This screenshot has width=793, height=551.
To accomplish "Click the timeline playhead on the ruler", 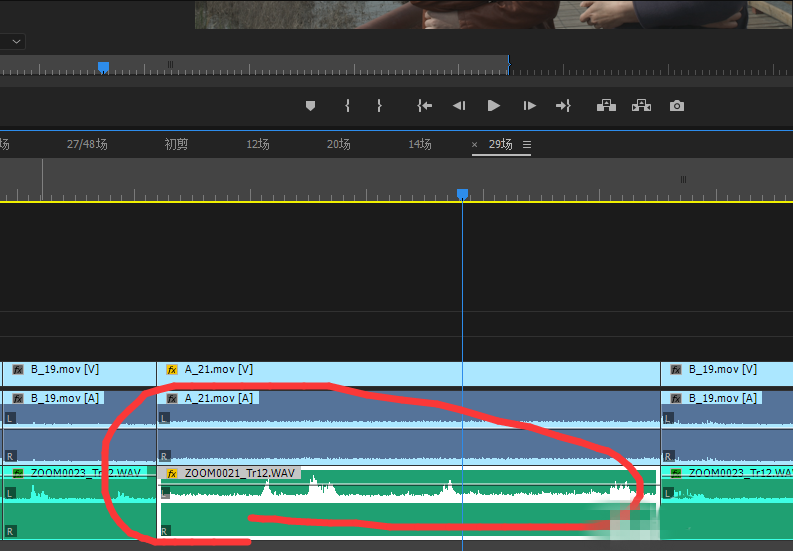I will [462, 194].
